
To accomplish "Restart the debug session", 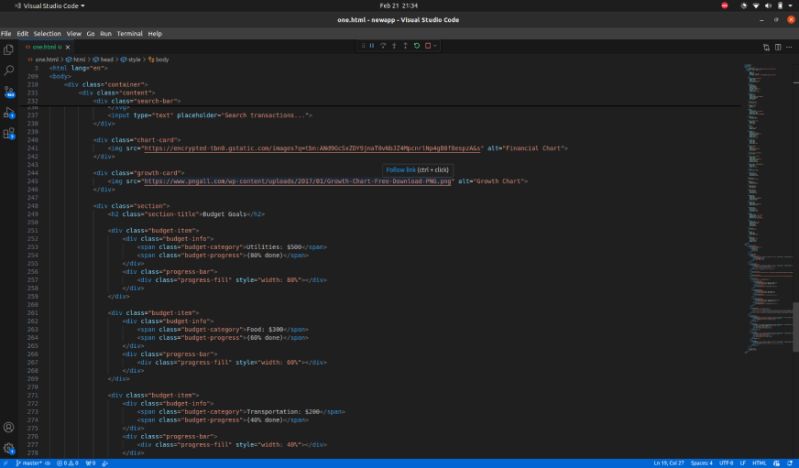I will (417, 46).
